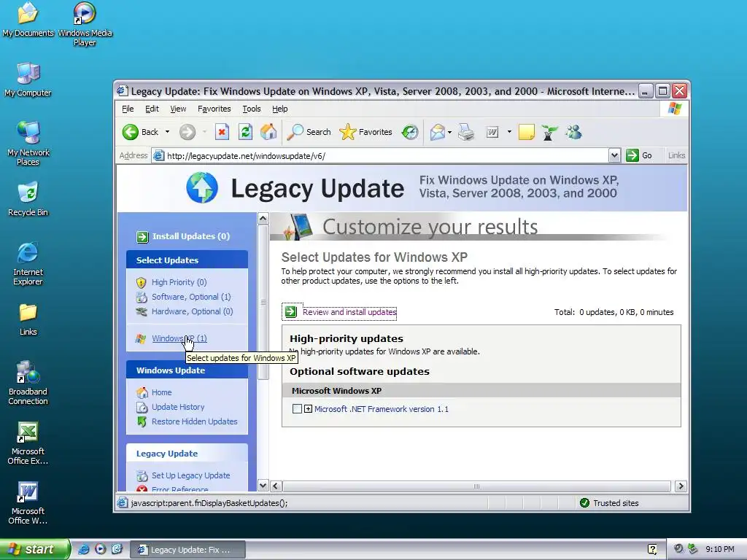Open dropdown arrow beside Edit icon
The width and height of the screenshot is (747, 560).
pos(509,132)
